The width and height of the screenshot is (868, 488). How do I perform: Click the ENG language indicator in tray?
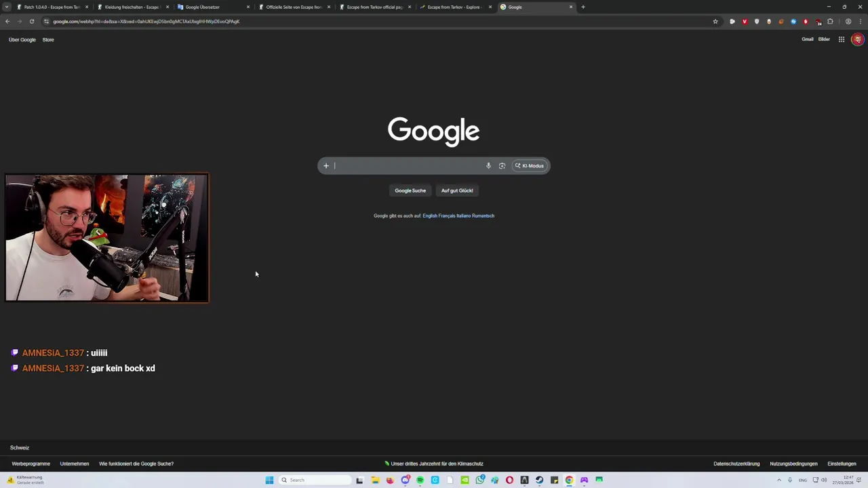(x=803, y=480)
